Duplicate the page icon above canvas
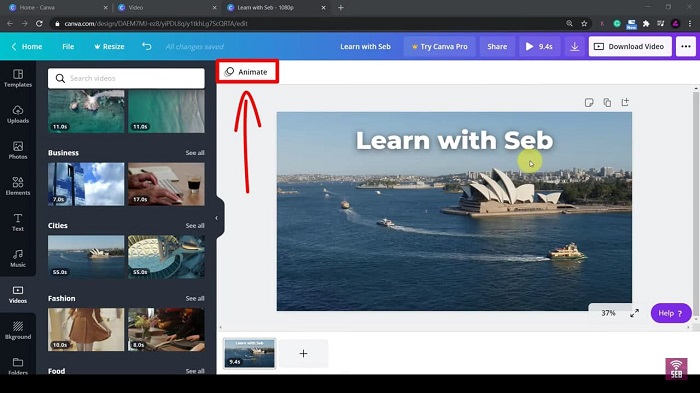 click(607, 103)
